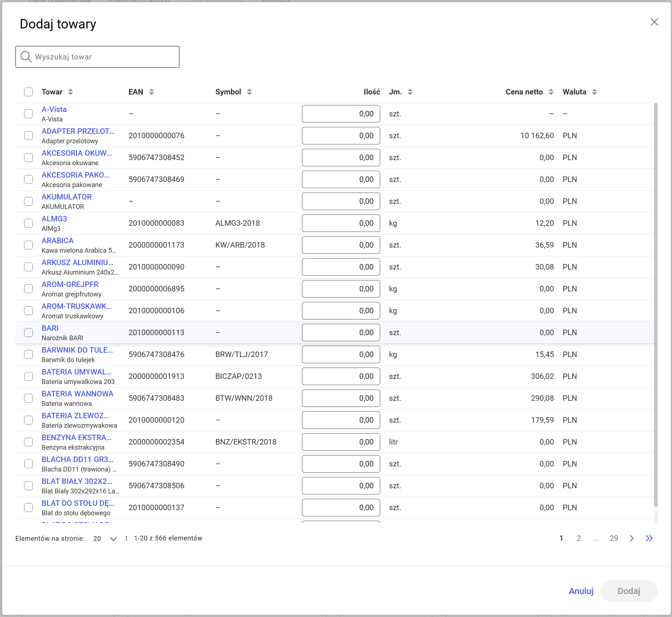Close the Dodaj towary dialog
This screenshot has width=672, height=617.
click(x=654, y=22)
